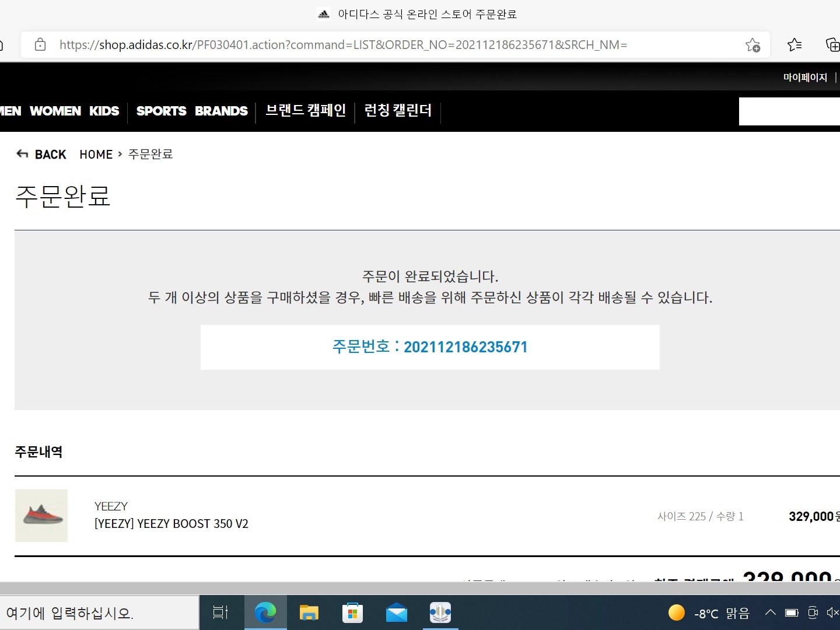Click the battery status icon
The image size is (840, 630).
(x=792, y=612)
